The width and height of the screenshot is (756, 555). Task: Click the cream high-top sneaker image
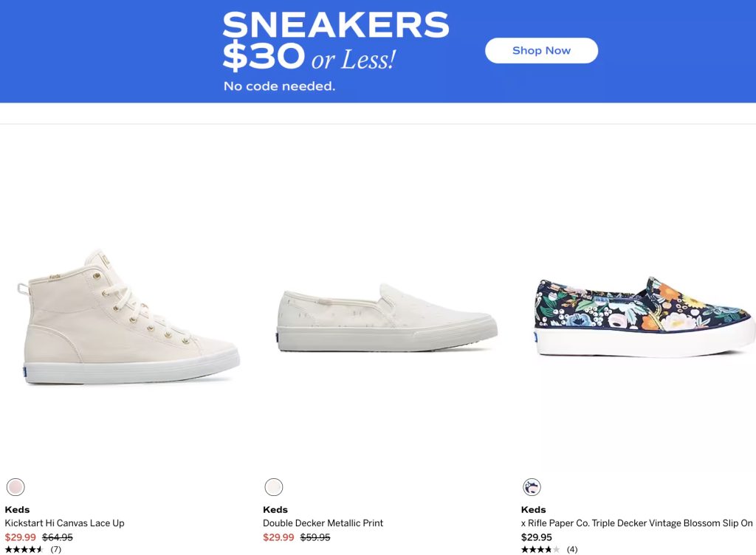point(128,317)
